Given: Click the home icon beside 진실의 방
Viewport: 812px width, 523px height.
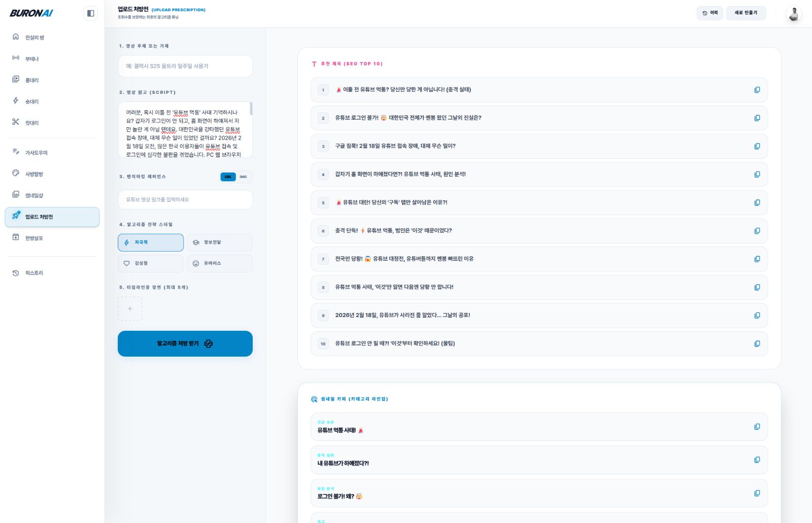Looking at the screenshot, I should click(x=16, y=37).
